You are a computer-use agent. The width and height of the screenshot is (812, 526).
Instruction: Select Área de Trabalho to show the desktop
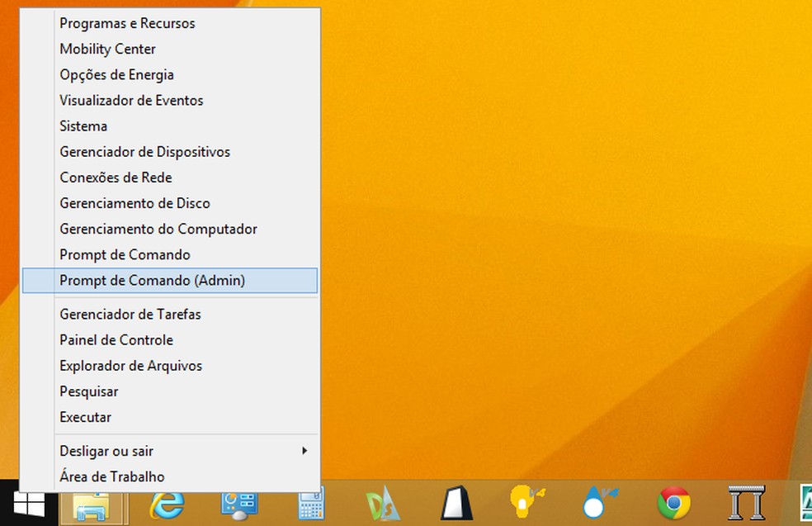tap(111, 476)
